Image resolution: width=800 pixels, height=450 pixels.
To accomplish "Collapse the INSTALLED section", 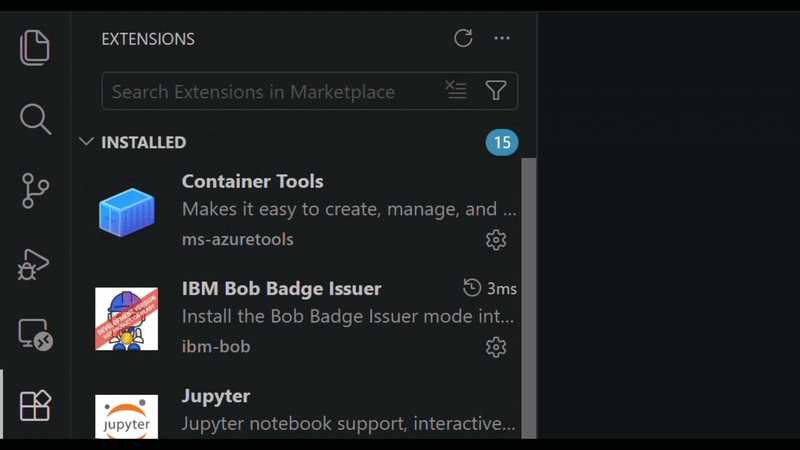I will [x=87, y=141].
